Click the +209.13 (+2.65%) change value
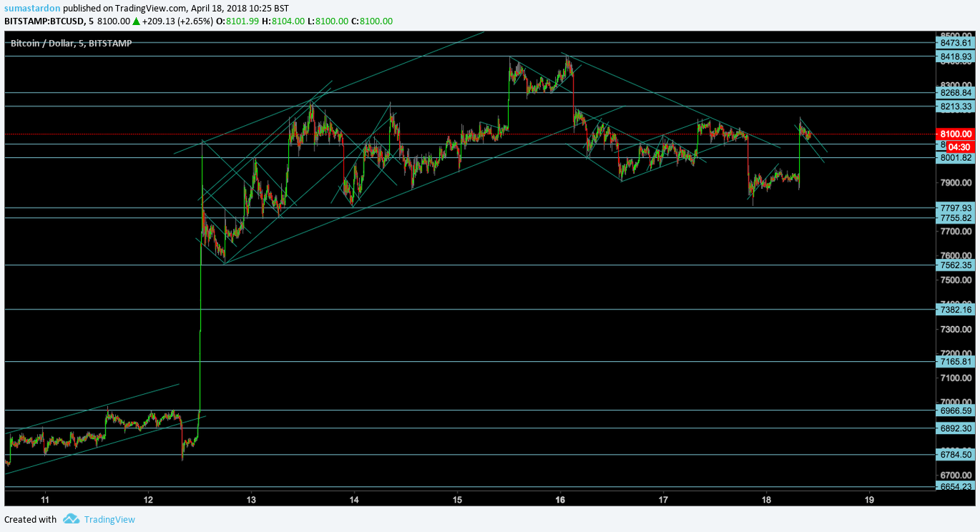Image resolution: width=980 pixels, height=532 pixels. pos(177,21)
